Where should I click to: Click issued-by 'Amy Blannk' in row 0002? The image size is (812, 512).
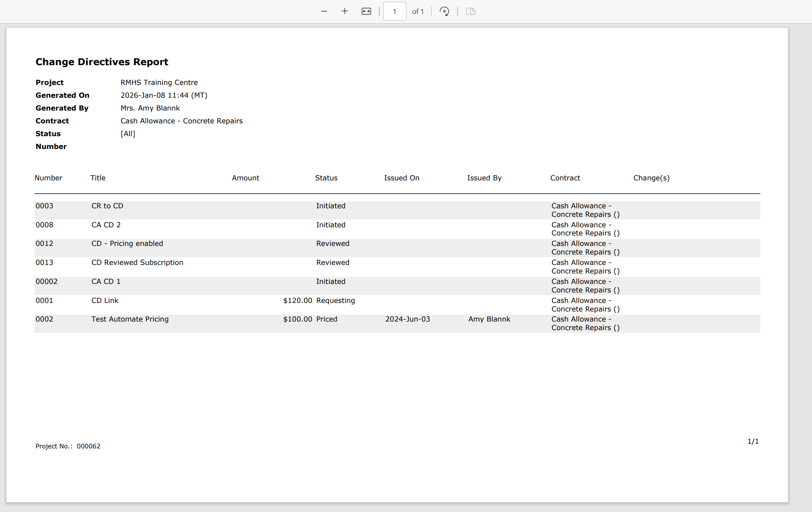[x=489, y=319]
